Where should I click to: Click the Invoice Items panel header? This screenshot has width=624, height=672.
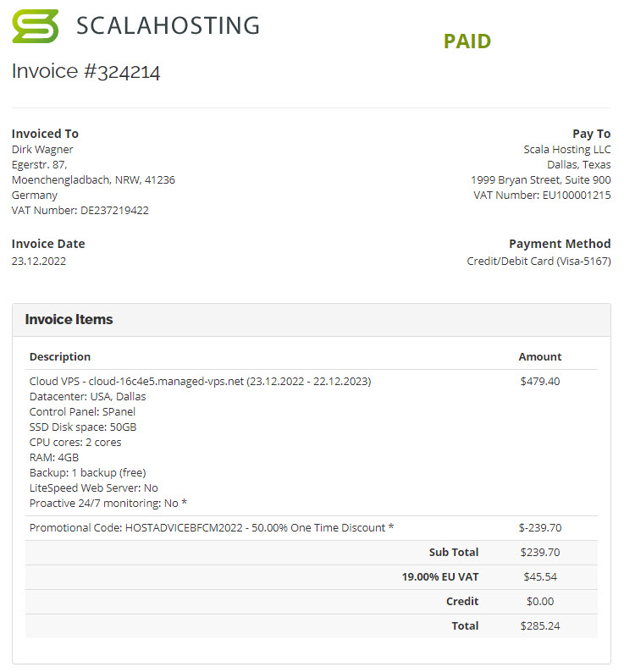(x=69, y=320)
